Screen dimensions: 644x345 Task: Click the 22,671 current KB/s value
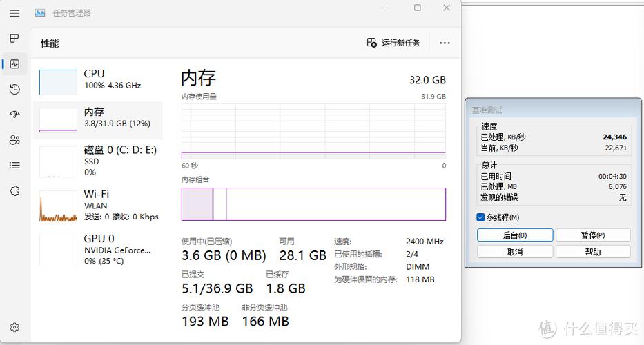pyautogui.click(x=616, y=148)
